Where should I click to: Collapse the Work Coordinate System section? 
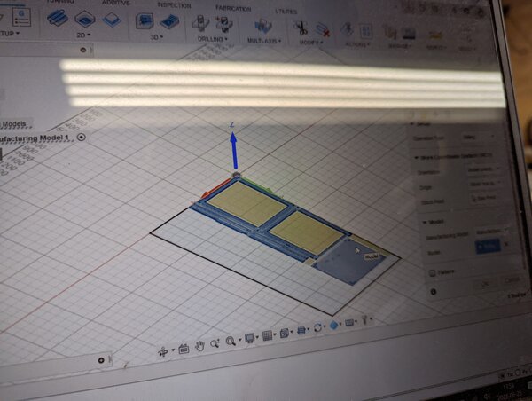click(417, 158)
